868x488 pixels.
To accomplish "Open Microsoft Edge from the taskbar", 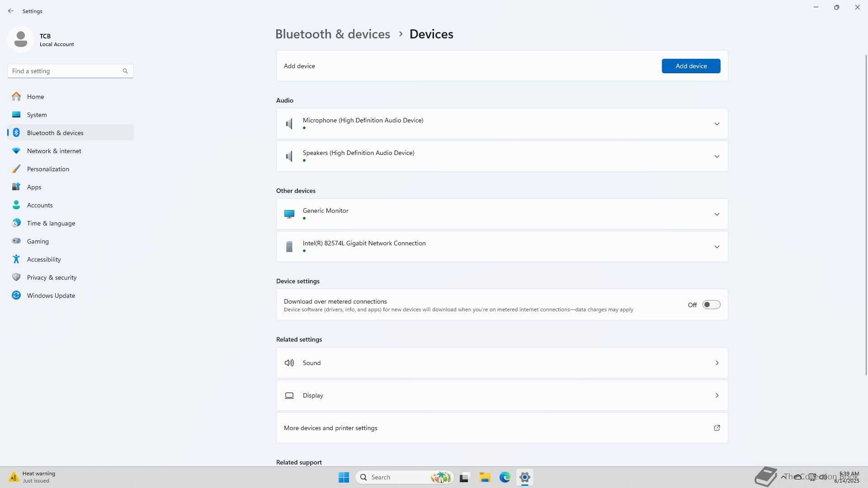I will [505, 477].
